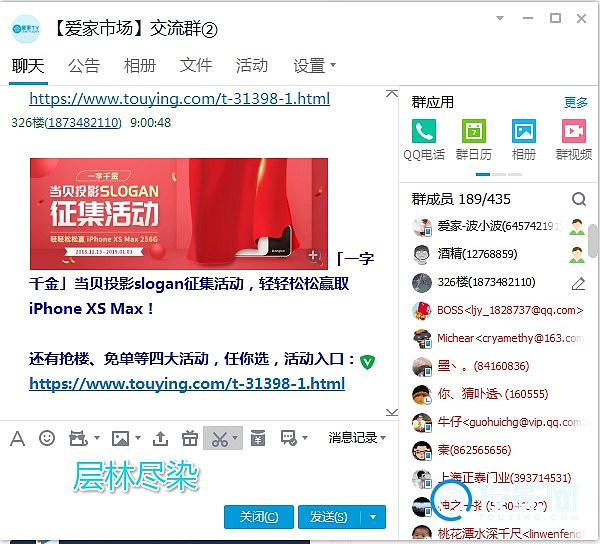
Task: Open the emoji smiley picker
Action: click(x=47, y=438)
